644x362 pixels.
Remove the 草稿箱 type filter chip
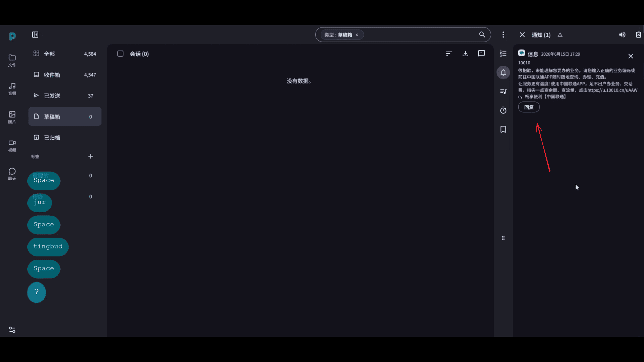[357, 35]
